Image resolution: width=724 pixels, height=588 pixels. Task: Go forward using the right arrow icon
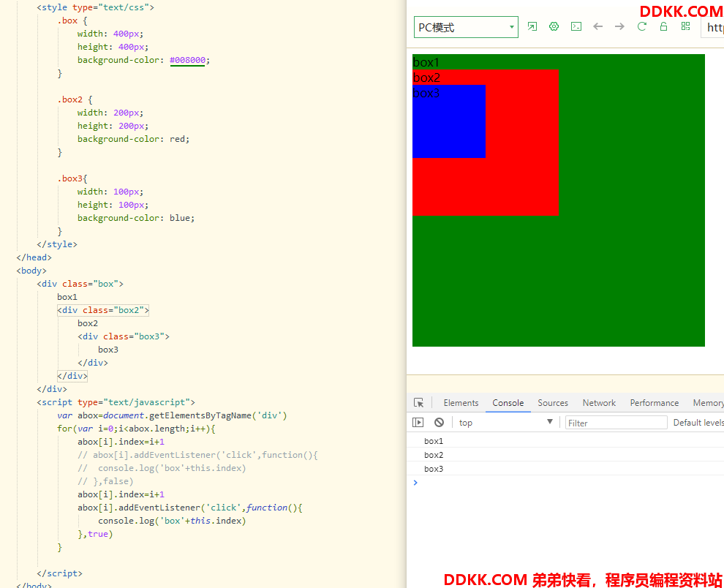pos(619,26)
